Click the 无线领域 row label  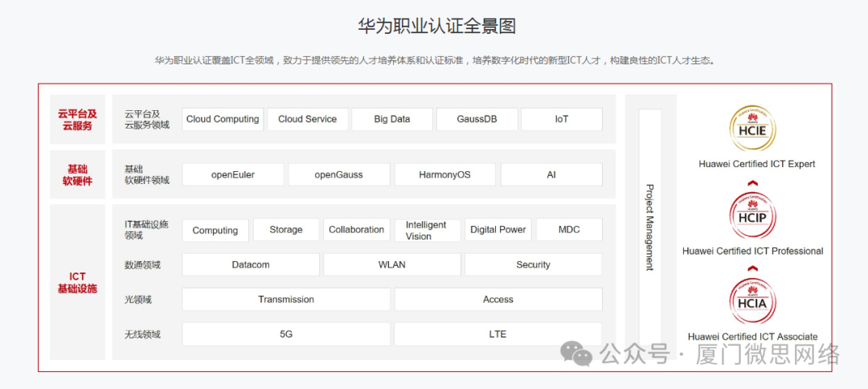click(x=143, y=335)
